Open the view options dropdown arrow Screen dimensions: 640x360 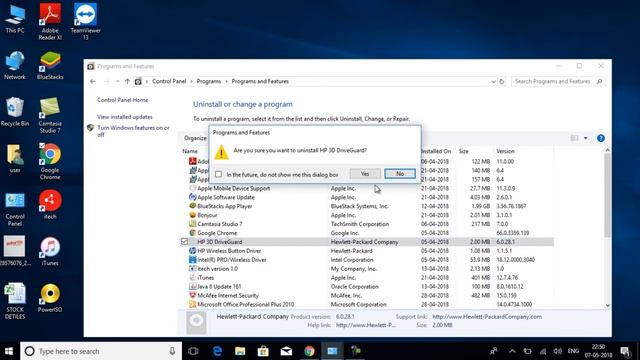[x=586, y=138]
